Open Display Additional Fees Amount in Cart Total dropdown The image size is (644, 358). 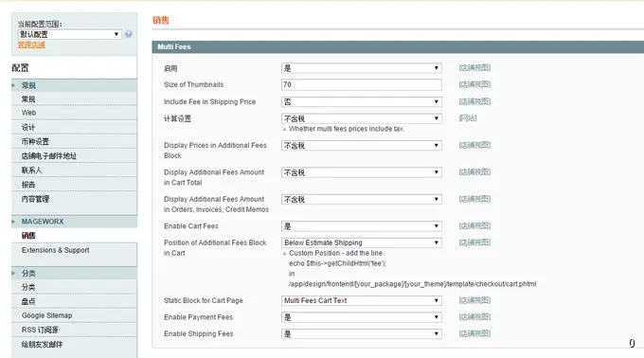362,172
